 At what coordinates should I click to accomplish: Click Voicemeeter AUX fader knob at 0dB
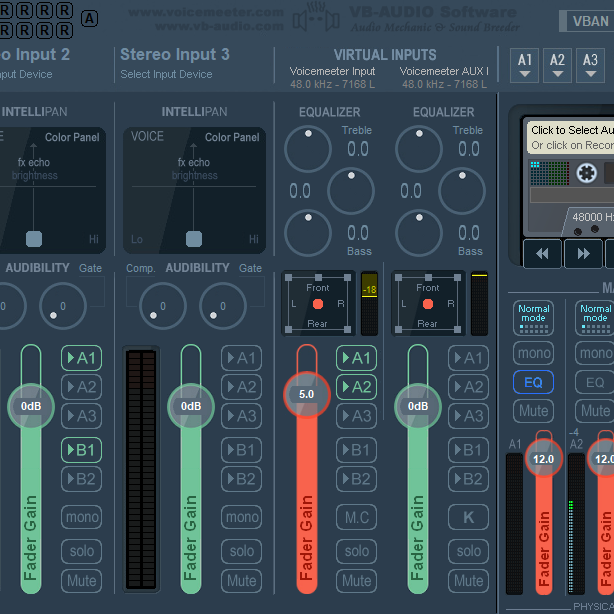pos(418,406)
